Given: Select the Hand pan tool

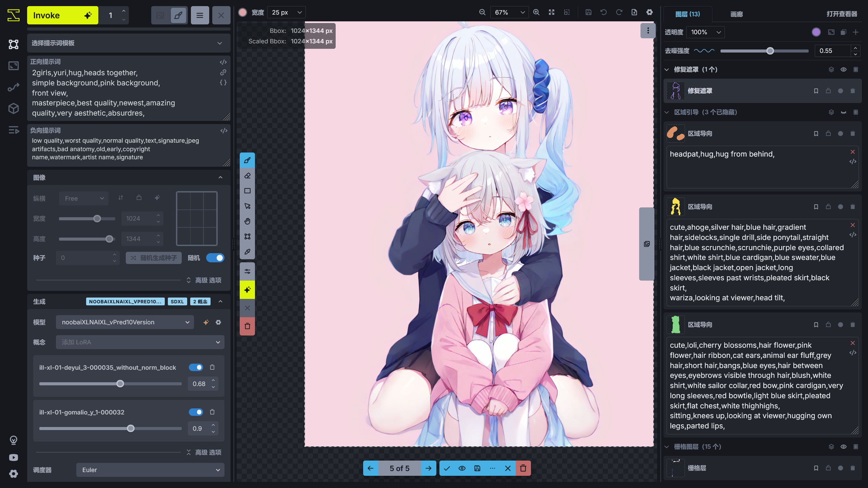Looking at the screenshot, I should 247,221.
